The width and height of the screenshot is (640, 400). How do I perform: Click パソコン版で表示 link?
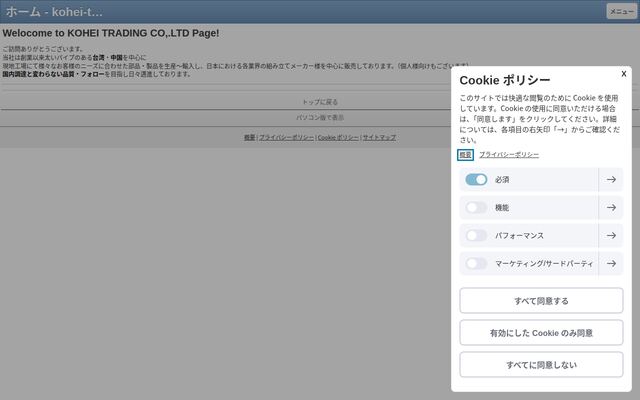(320, 118)
